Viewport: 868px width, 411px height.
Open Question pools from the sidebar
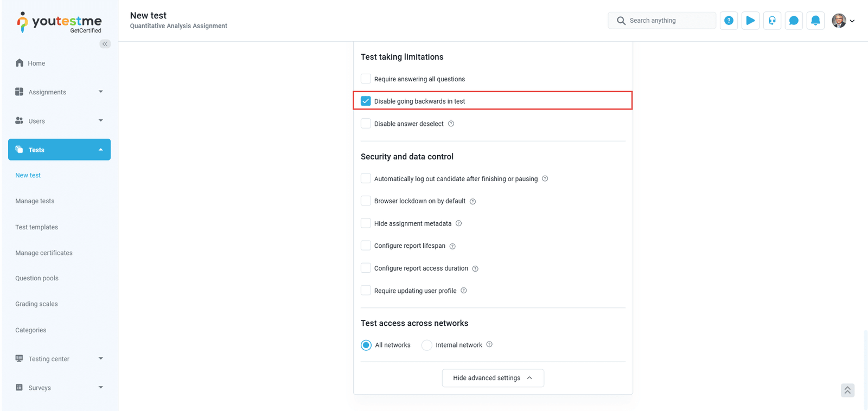pyautogui.click(x=37, y=278)
